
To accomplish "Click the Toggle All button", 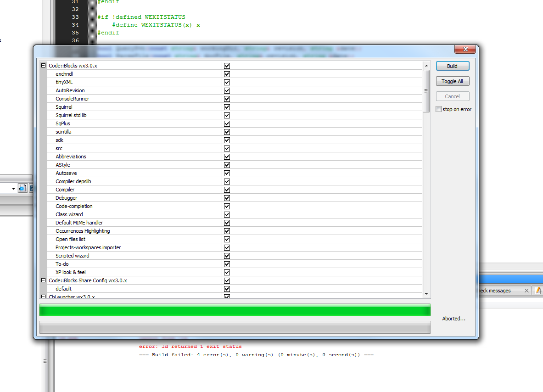I will (x=452, y=81).
